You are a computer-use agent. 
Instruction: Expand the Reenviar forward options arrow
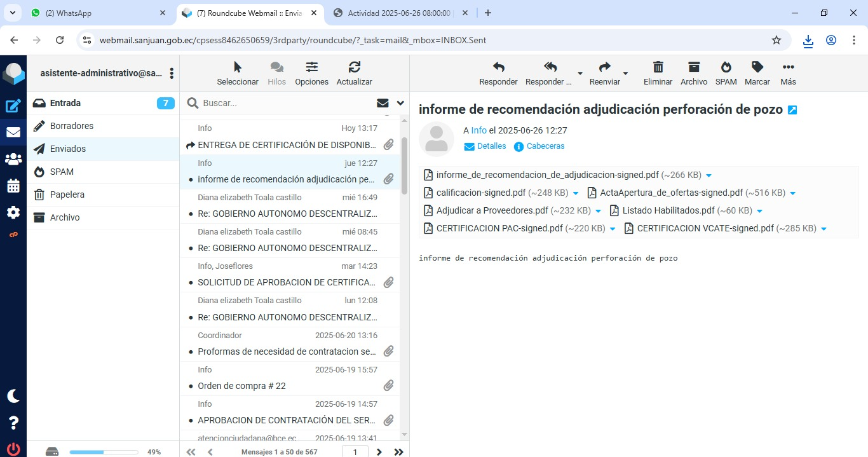(x=625, y=74)
